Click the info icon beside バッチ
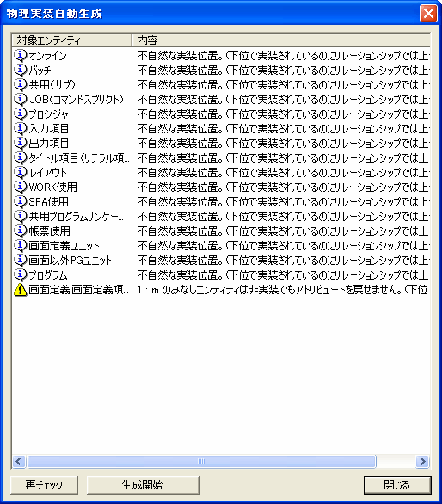The height and width of the screenshot is (504, 442). [20, 70]
